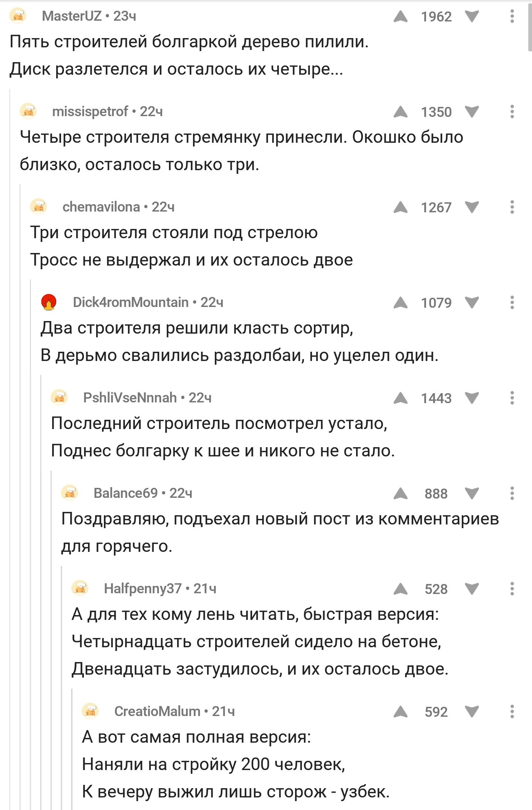Screen dimensions: 532x810
Task: Click Dick4romMountain's red avatar
Action: (49, 302)
